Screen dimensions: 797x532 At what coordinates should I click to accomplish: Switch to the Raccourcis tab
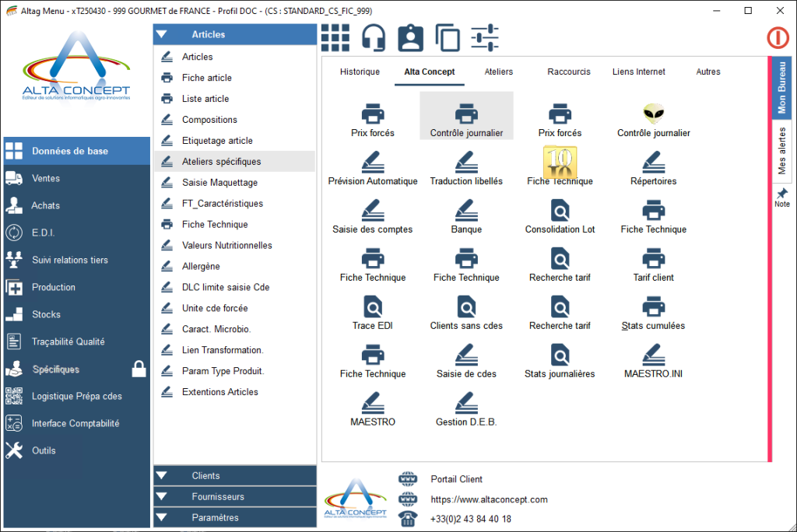568,72
